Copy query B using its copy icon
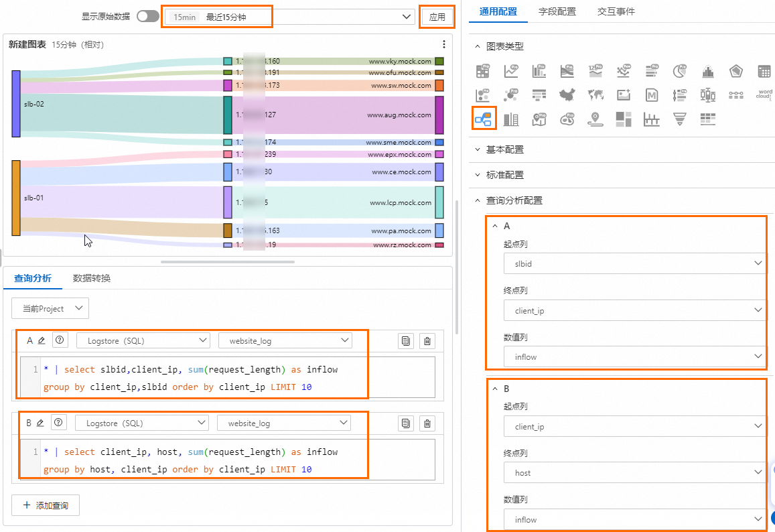775x532 pixels. (x=406, y=423)
